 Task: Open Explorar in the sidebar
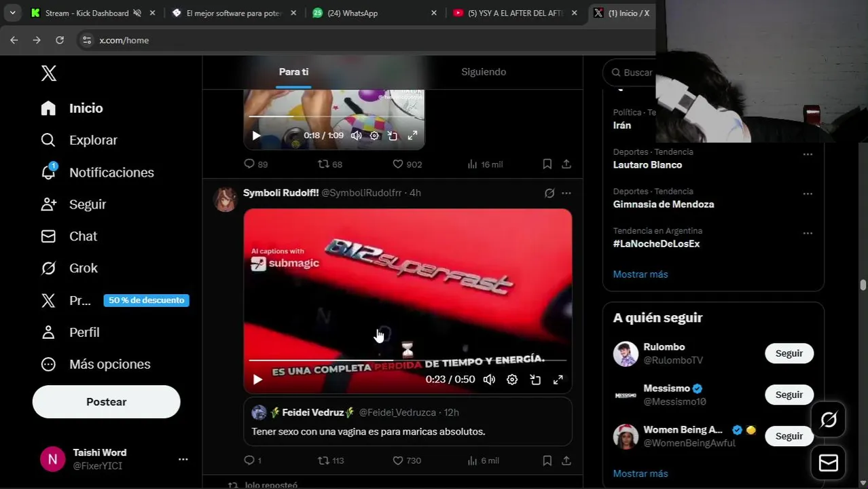point(79,140)
